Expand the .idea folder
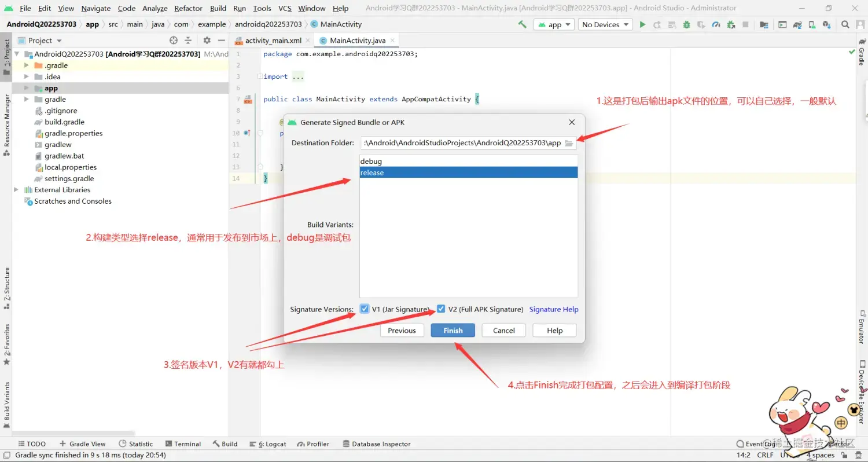 pos(26,76)
